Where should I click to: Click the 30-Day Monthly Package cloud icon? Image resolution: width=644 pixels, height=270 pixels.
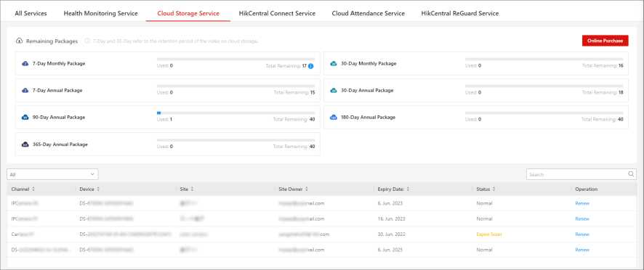334,64
